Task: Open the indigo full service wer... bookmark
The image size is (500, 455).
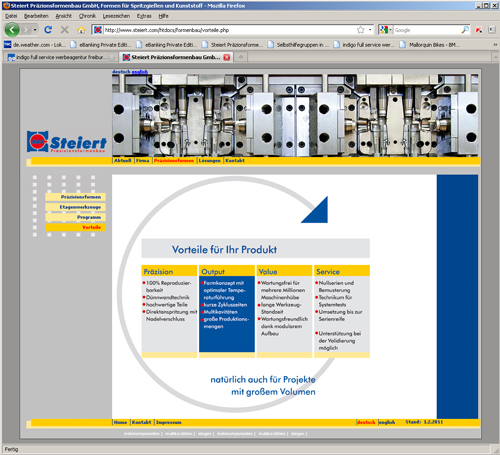Action: coord(364,44)
